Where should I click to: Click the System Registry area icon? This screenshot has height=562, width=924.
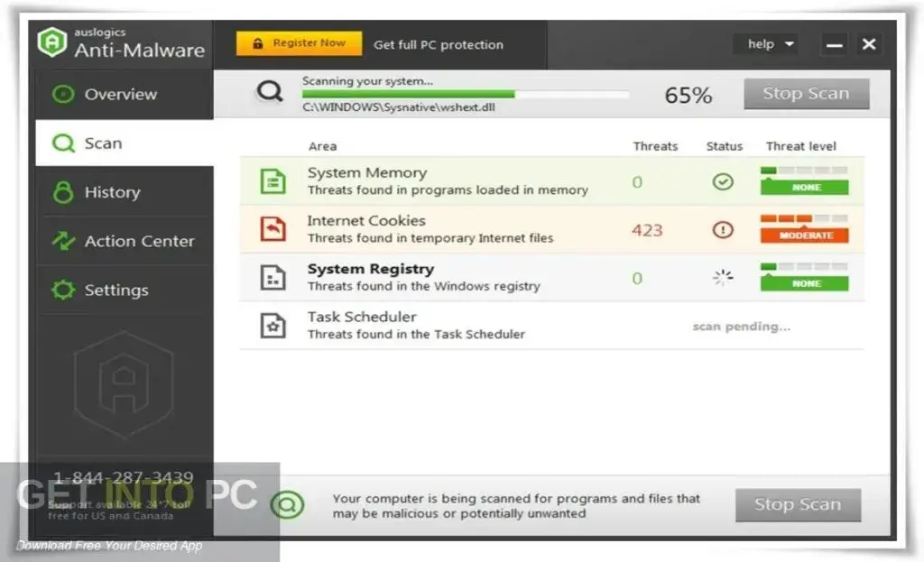pos(273,278)
